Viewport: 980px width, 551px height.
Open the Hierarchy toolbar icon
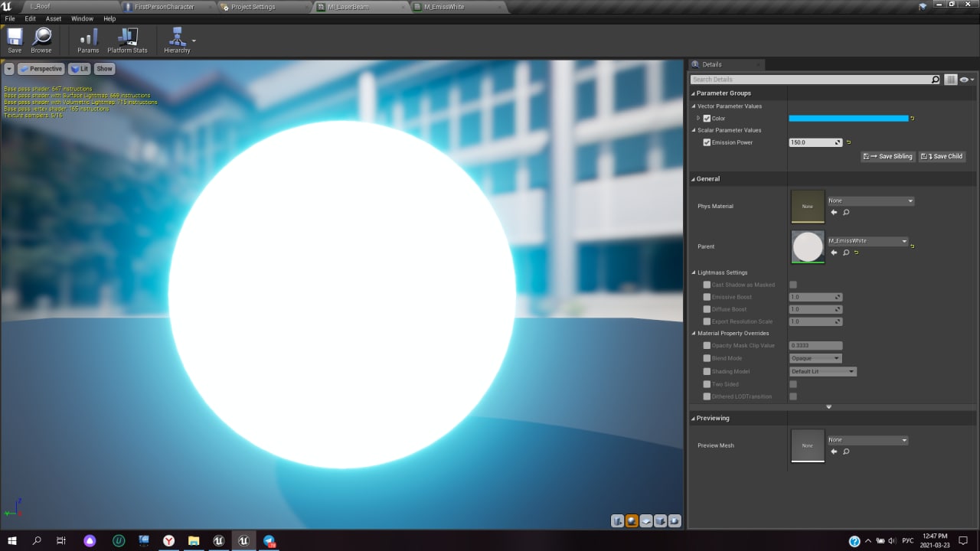click(177, 41)
